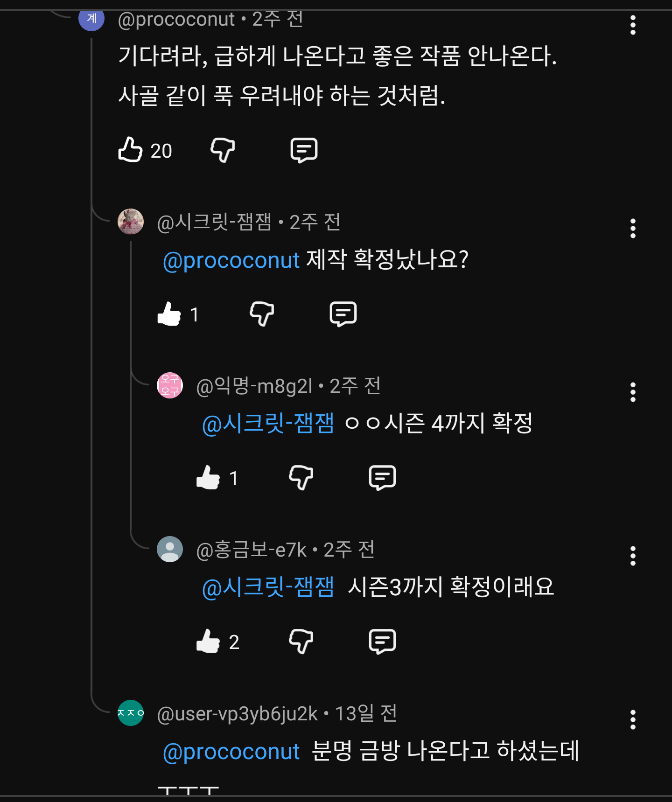Screen dimensions: 672x802
Task: Open more options for @시크릿-잼잼 reply
Action: point(633,229)
